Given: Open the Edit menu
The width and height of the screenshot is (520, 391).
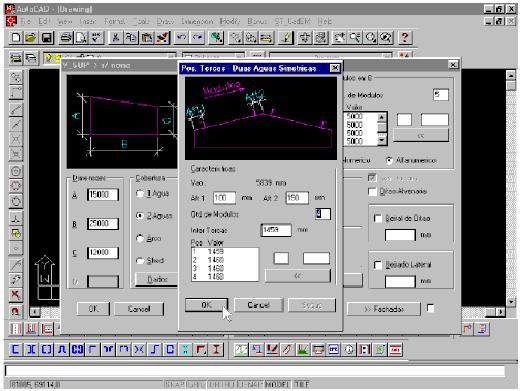Looking at the screenshot, I should click(x=44, y=21).
